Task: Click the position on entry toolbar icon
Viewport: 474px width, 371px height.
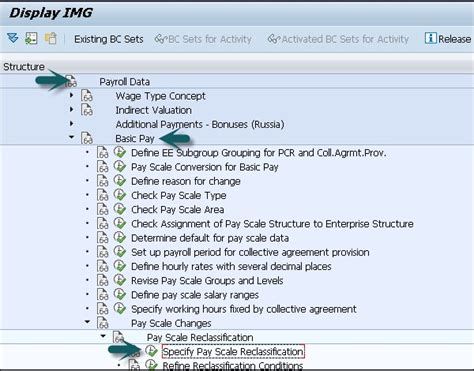Action: tap(31, 38)
